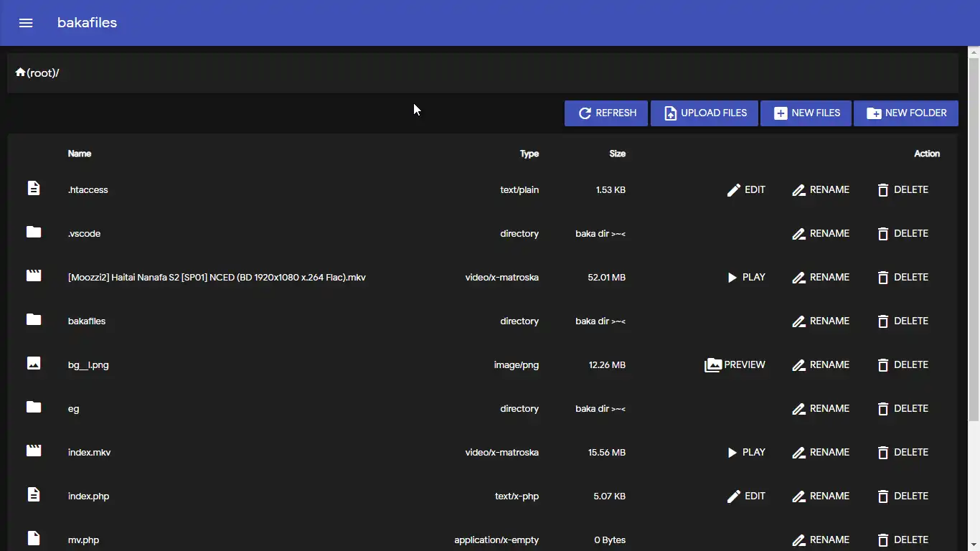Click the home icon in the path bar
980x551 pixels.
(x=20, y=72)
